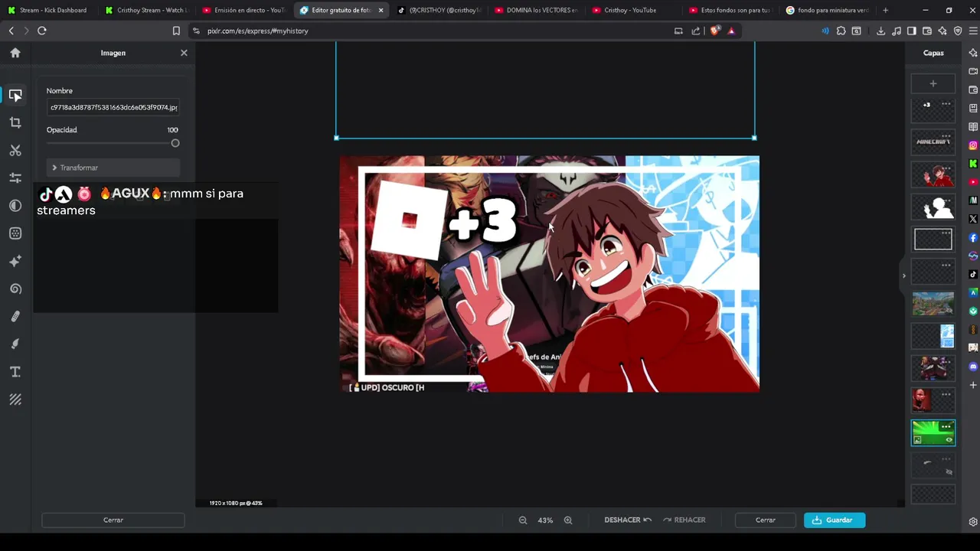Open options menu of MINECRAFT layer
Screen dimensions: 980x551
tap(946, 135)
